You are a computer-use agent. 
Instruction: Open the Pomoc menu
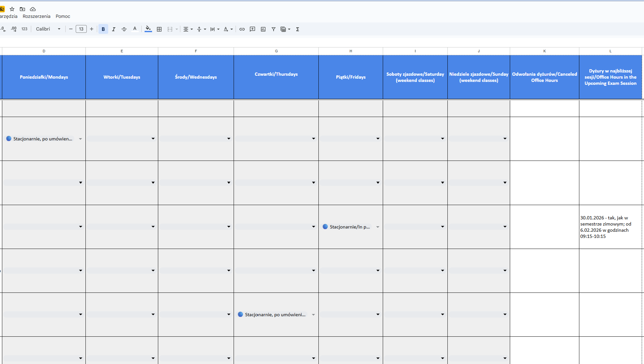(63, 16)
